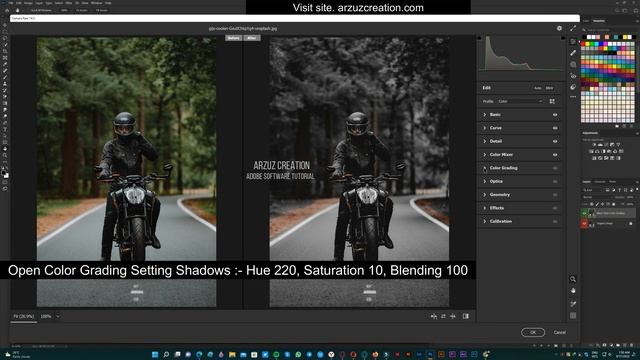Open the zoom level dropdown arrow

point(58,316)
